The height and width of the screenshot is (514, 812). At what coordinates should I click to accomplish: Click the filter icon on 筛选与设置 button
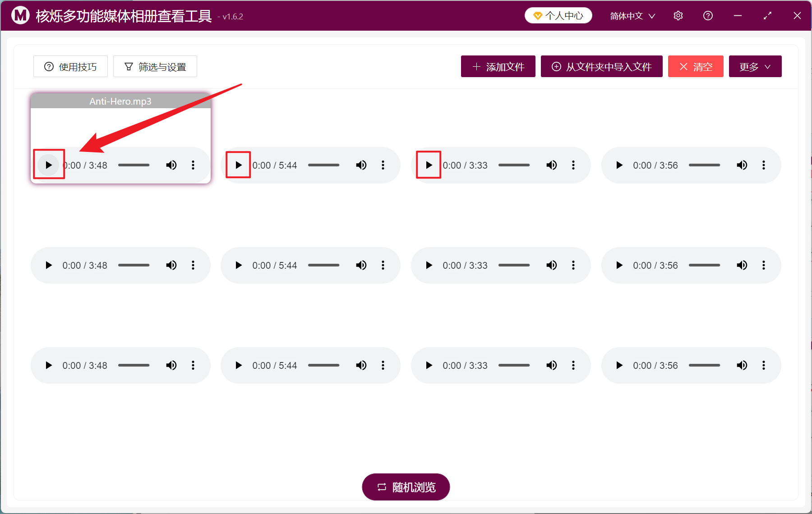point(129,66)
